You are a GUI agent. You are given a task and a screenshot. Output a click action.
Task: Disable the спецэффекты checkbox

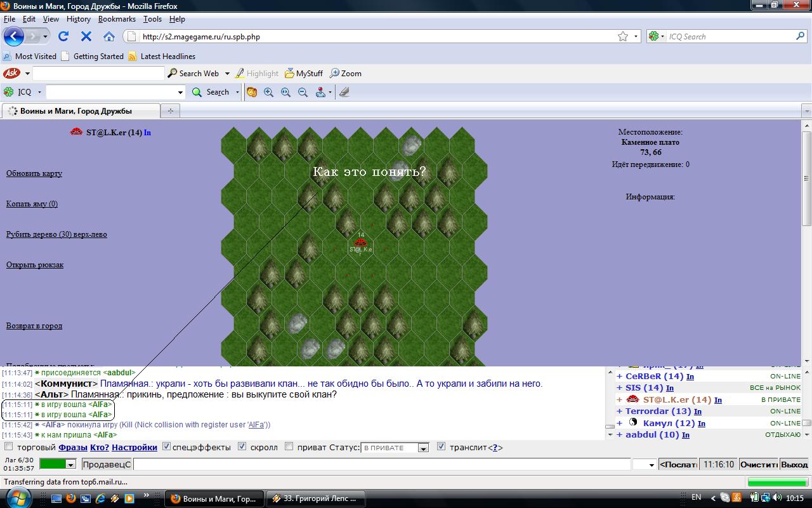166,446
